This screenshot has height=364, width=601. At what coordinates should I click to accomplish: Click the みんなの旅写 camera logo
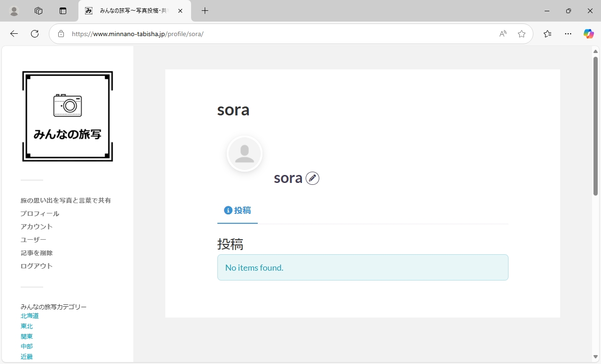pos(68,116)
